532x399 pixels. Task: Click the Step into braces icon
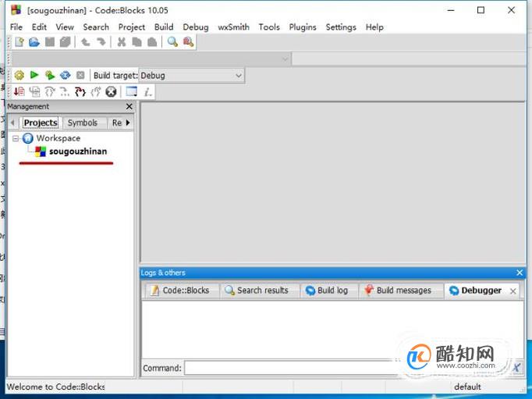pos(80,91)
